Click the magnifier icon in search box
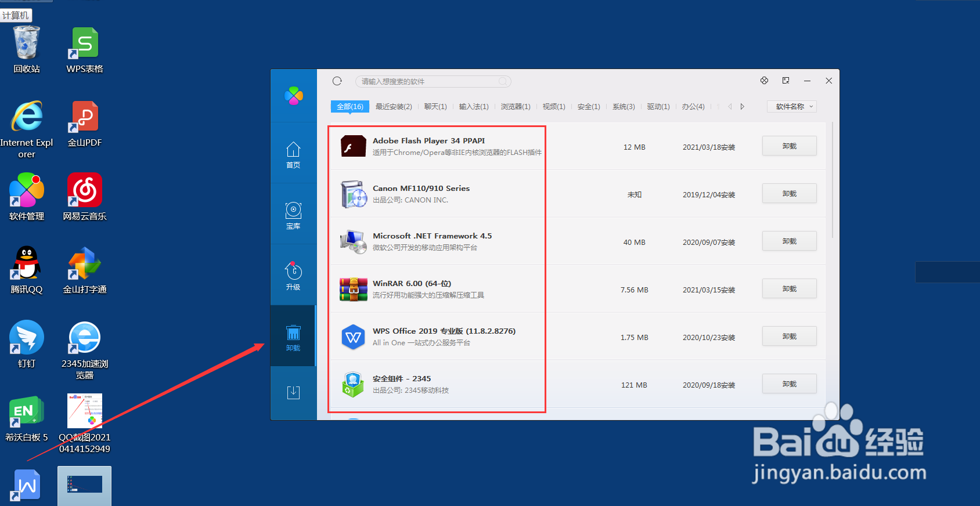 [503, 81]
